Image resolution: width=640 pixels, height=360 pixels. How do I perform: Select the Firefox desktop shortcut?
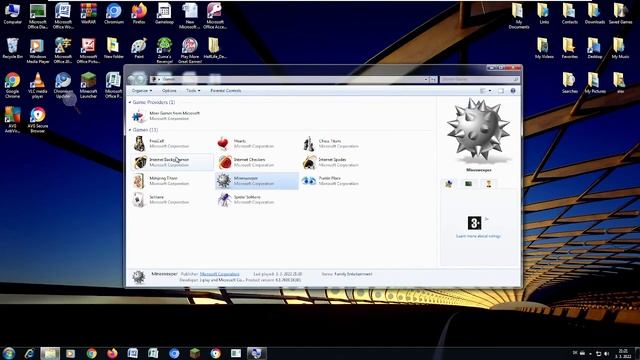click(x=139, y=14)
